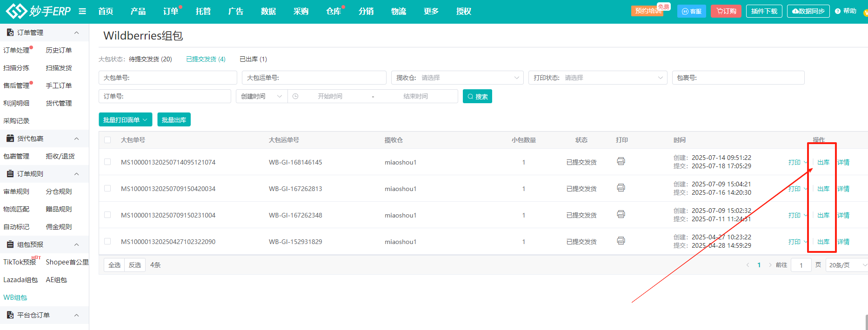Click 打印 link for WB-GI-167262348 row
Image resolution: width=868 pixels, height=330 pixels.
click(795, 215)
